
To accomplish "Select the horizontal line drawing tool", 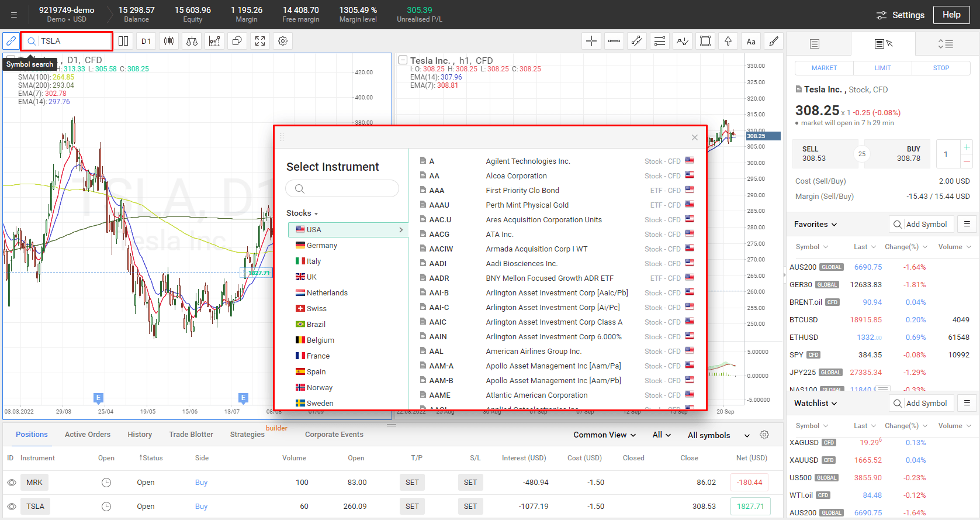I will (614, 41).
